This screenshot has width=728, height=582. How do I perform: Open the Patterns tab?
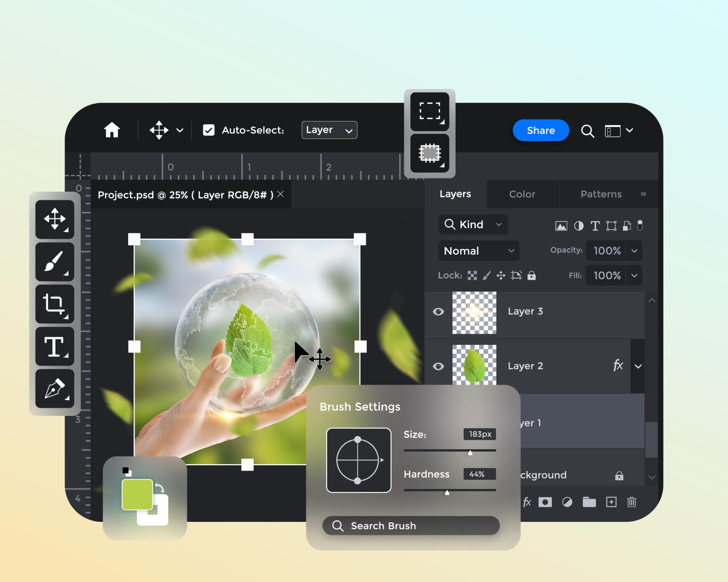tap(601, 194)
